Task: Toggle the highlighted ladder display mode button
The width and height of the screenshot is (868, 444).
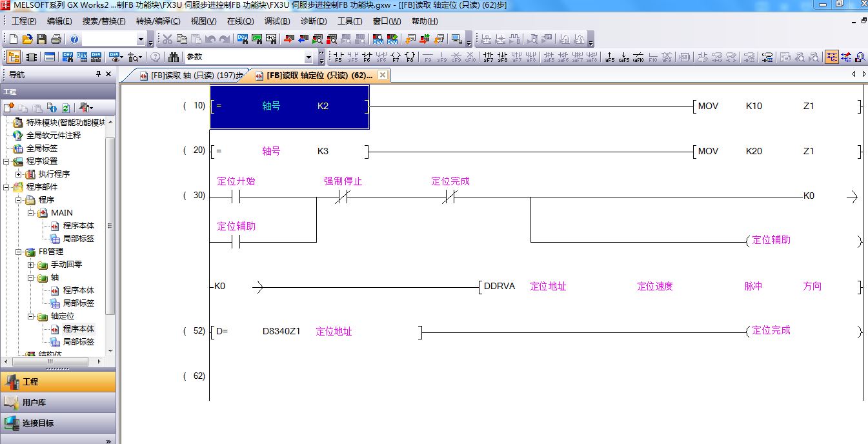Action: pyautogui.click(x=831, y=57)
